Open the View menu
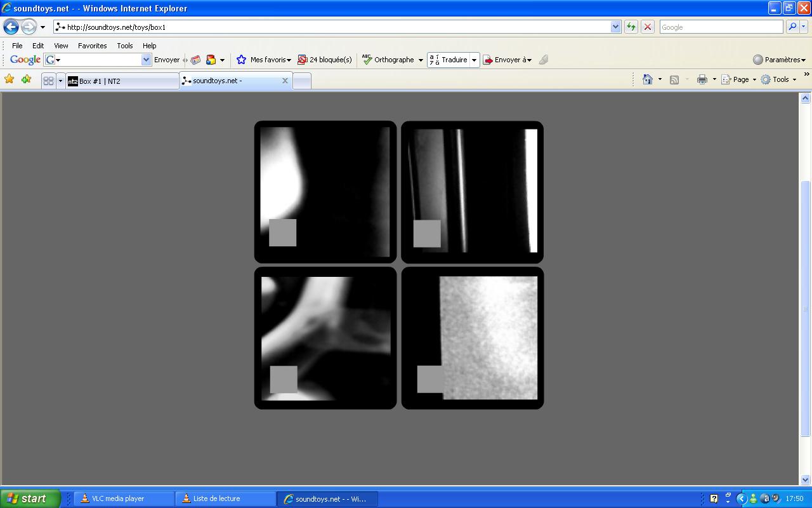The height and width of the screenshot is (508, 812). click(61, 46)
